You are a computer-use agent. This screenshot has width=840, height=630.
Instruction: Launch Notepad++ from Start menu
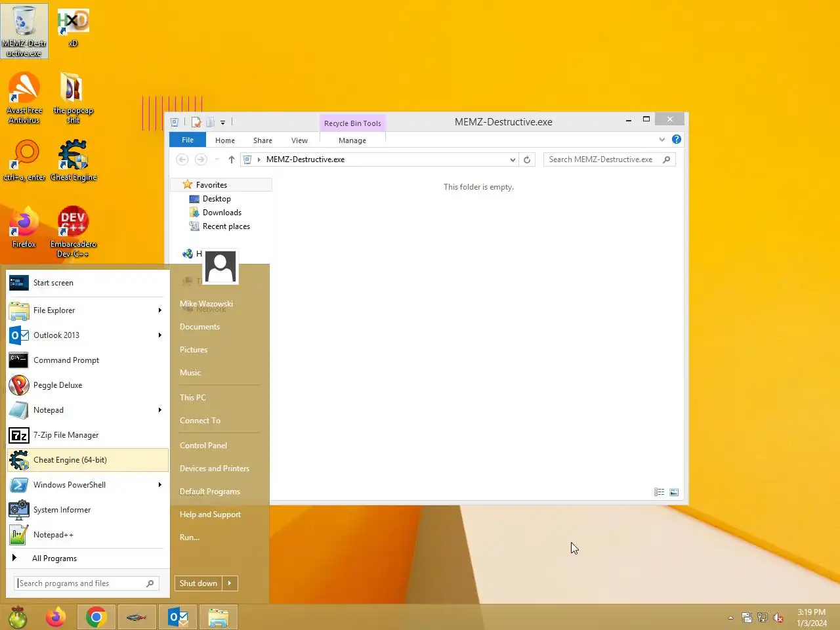tap(88, 535)
